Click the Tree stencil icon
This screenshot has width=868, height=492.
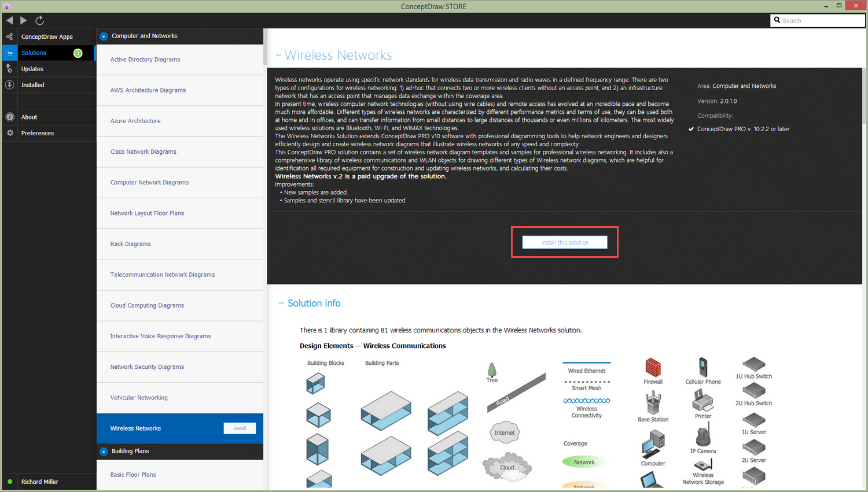(x=492, y=369)
